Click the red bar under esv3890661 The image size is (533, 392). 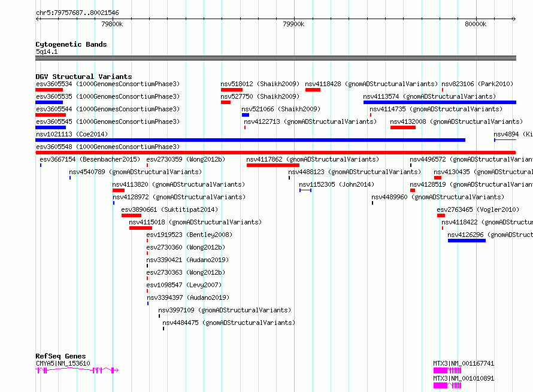[131, 215]
